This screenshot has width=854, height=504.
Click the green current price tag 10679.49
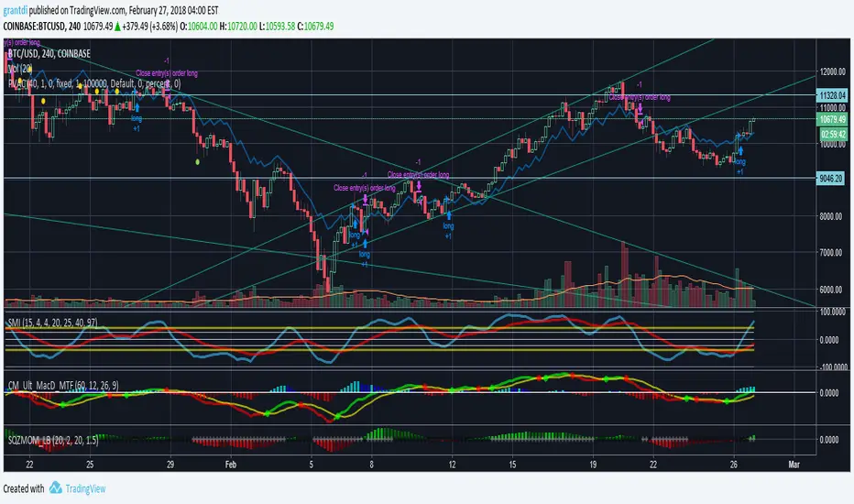tap(832, 119)
